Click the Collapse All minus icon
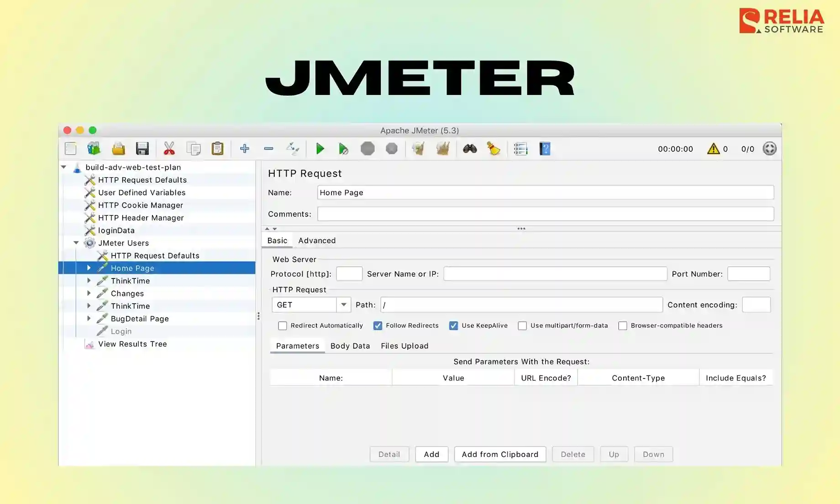 (268, 149)
